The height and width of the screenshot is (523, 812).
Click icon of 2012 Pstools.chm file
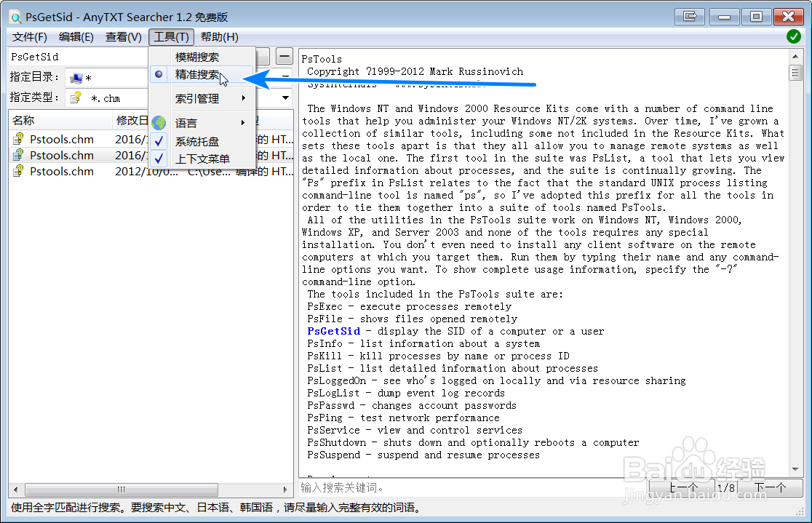pyautogui.click(x=19, y=171)
